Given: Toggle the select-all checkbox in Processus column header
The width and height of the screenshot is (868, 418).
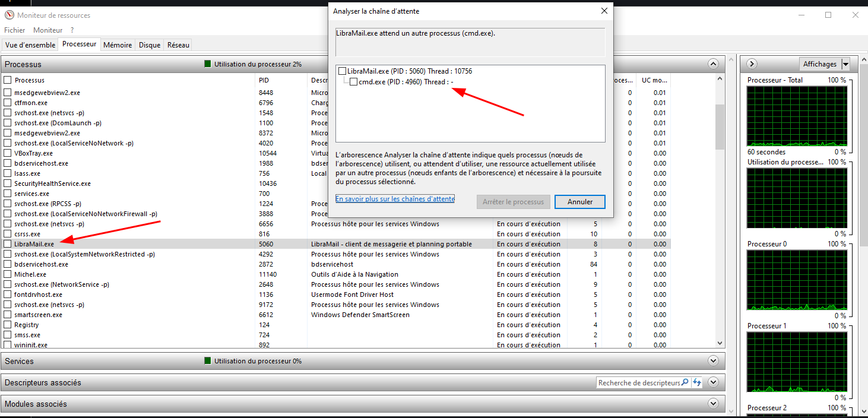Looking at the screenshot, I should pyautogui.click(x=8, y=80).
